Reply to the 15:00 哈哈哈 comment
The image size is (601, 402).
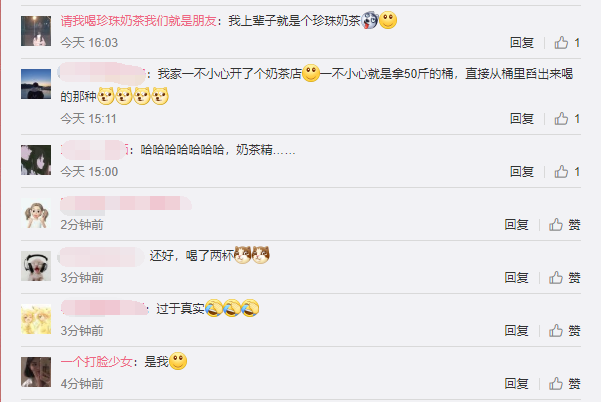point(522,172)
